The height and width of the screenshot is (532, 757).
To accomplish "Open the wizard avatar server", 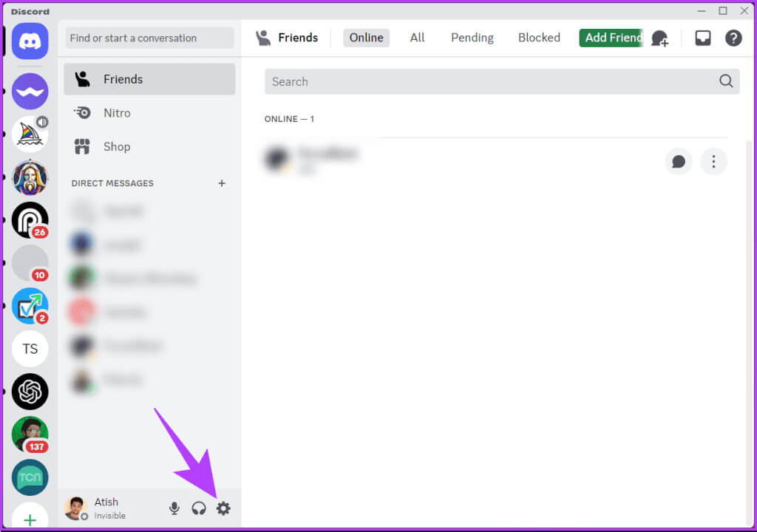I will pyautogui.click(x=30, y=177).
